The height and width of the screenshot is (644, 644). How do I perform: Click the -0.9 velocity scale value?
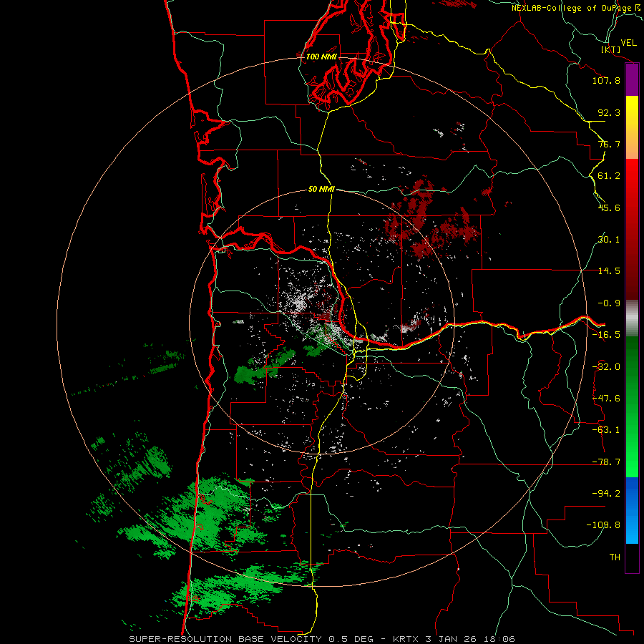609,303
